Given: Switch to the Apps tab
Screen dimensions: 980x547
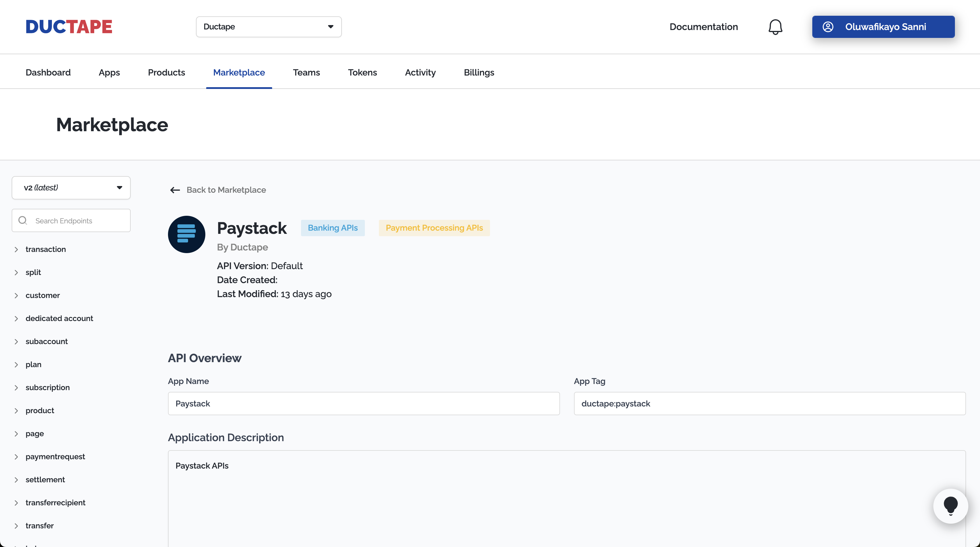Looking at the screenshot, I should click(x=109, y=72).
